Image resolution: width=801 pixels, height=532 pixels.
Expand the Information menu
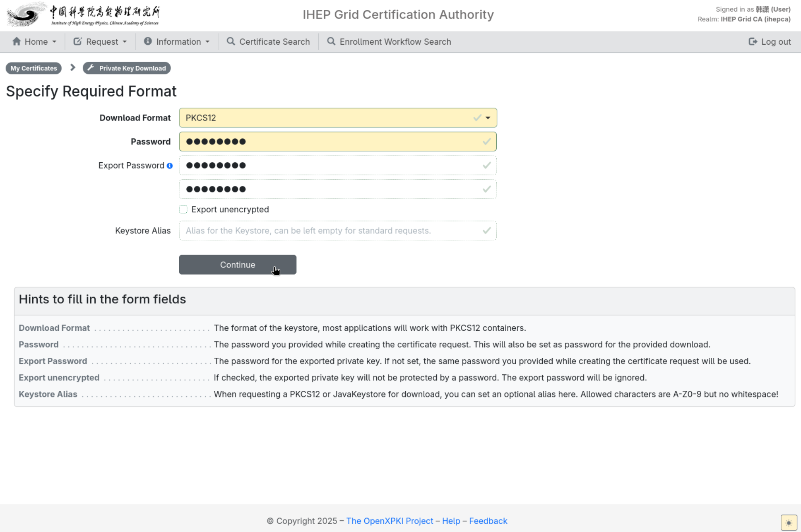[177, 41]
